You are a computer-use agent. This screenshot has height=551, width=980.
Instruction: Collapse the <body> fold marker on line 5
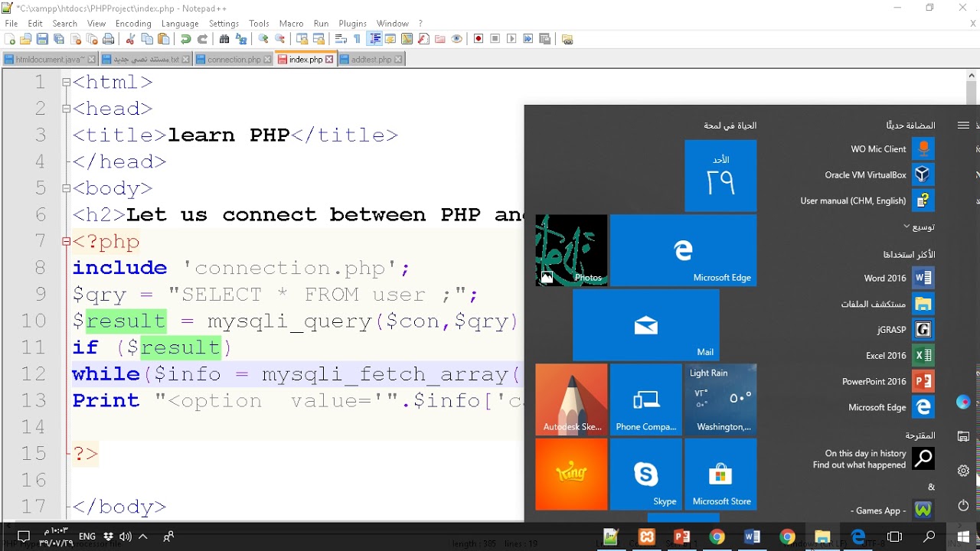pos(67,188)
